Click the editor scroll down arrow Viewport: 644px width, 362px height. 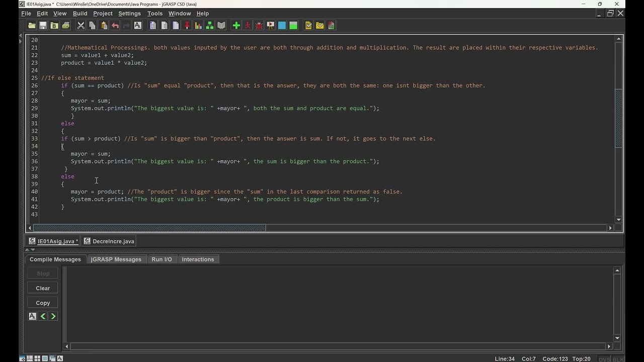pyautogui.click(x=619, y=220)
